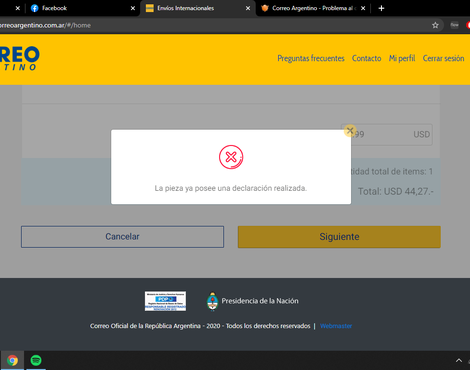This screenshot has height=370, width=470.
Task: Click Cerrar sesión to log out
Action: pos(443,58)
